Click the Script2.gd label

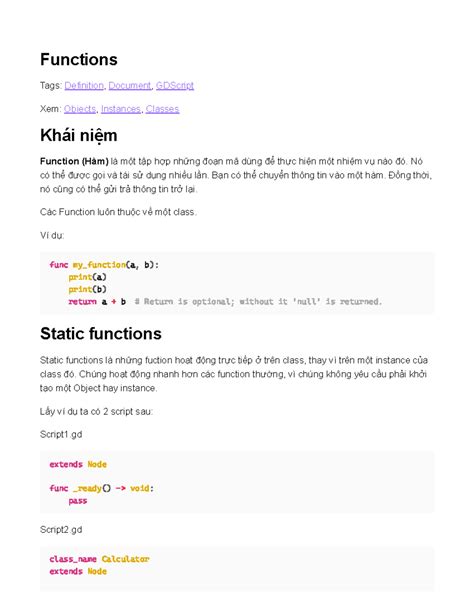pyautogui.click(x=61, y=530)
